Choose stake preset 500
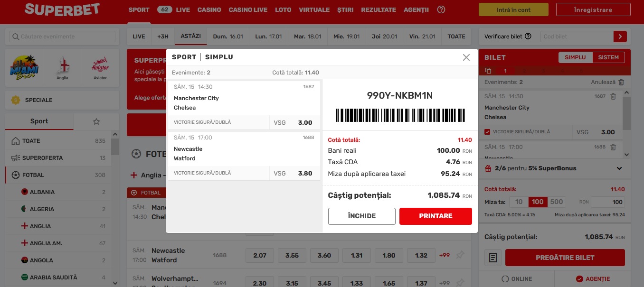This screenshot has width=644, height=287. (x=557, y=202)
